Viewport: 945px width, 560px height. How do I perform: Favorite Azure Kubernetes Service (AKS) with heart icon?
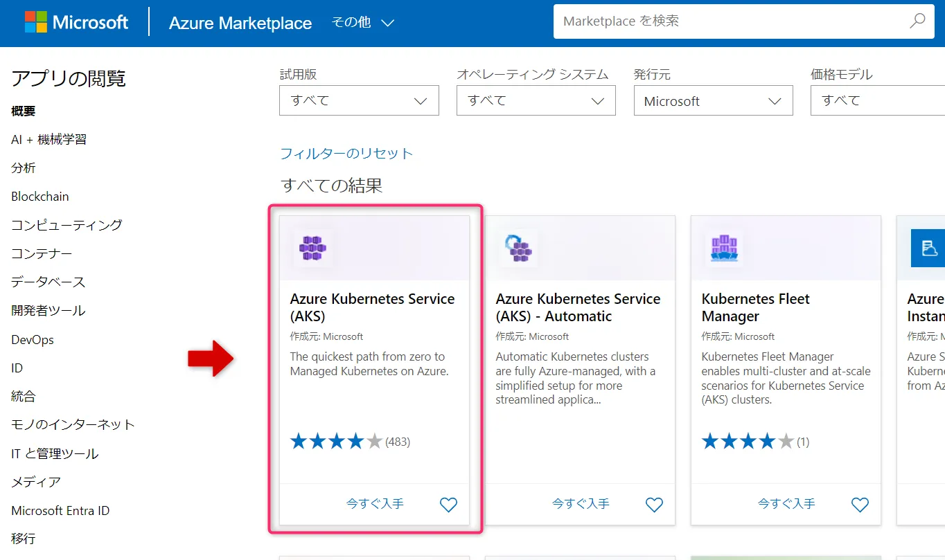pos(449,505)
